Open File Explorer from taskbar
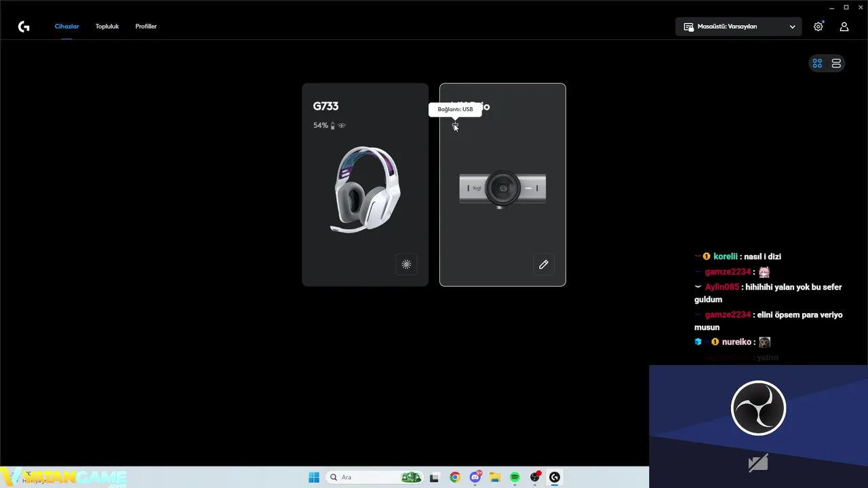This screenshot has width=868, height=488. 495,477
